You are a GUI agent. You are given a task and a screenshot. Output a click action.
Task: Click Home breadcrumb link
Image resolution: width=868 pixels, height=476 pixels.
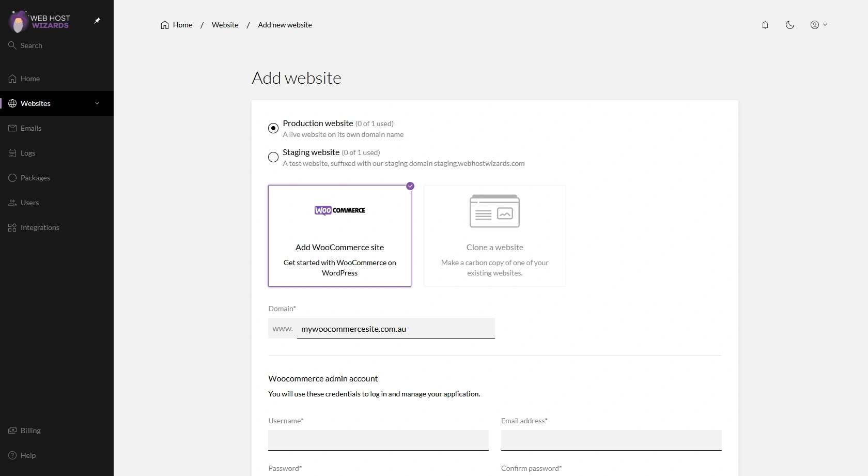pos(182,25)
